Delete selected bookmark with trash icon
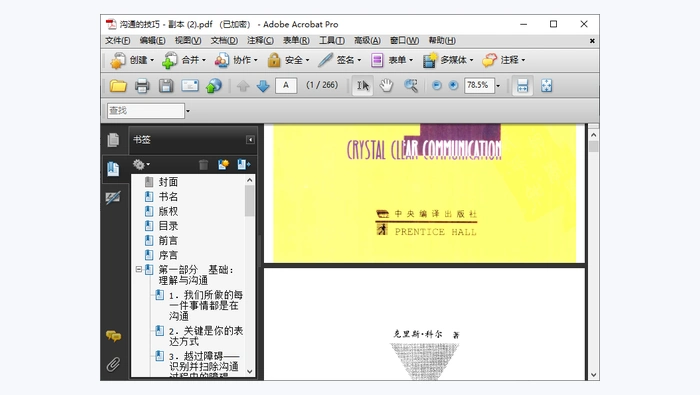This screenshot has width=700, height=395. point(203,165)
